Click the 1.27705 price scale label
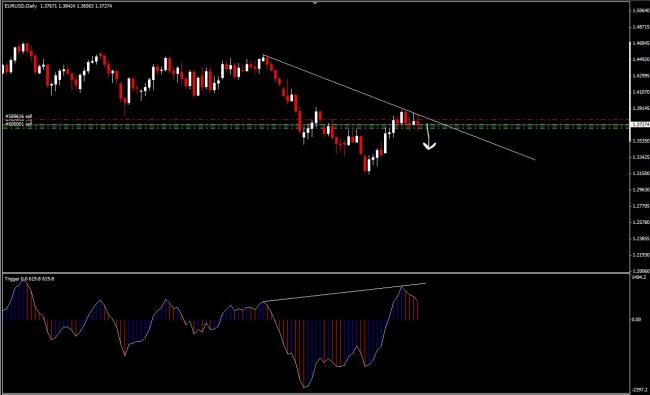Screen dimensions: 650x395 point(640,206)
